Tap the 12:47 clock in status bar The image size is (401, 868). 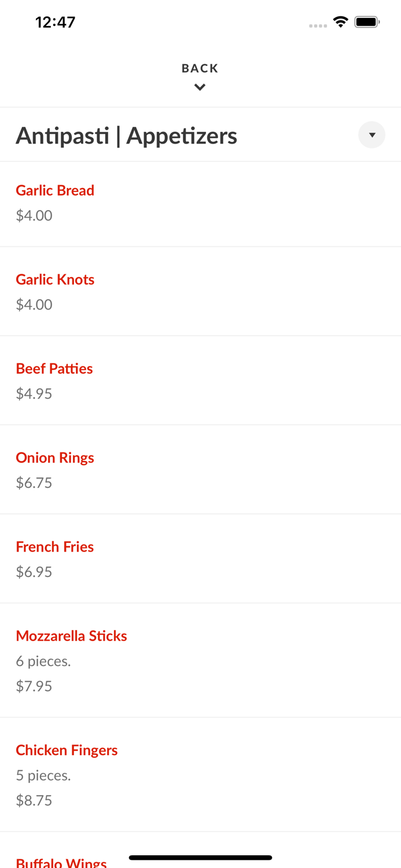[x=55, y=22]
